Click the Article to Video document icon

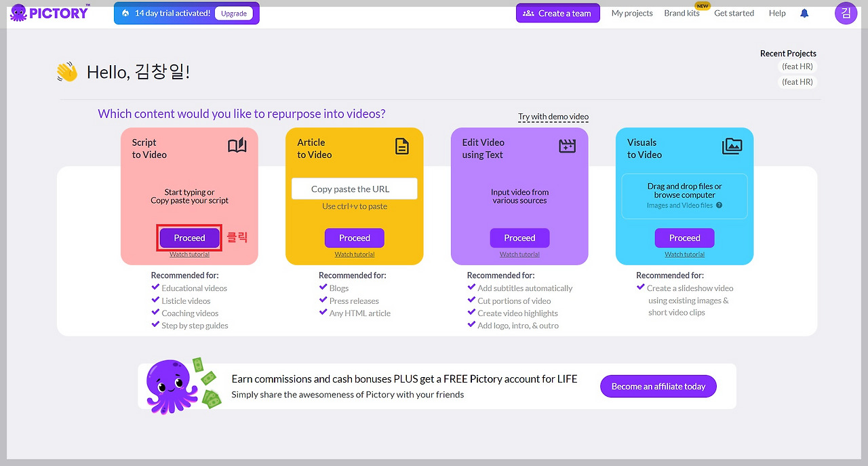[402, 146]
